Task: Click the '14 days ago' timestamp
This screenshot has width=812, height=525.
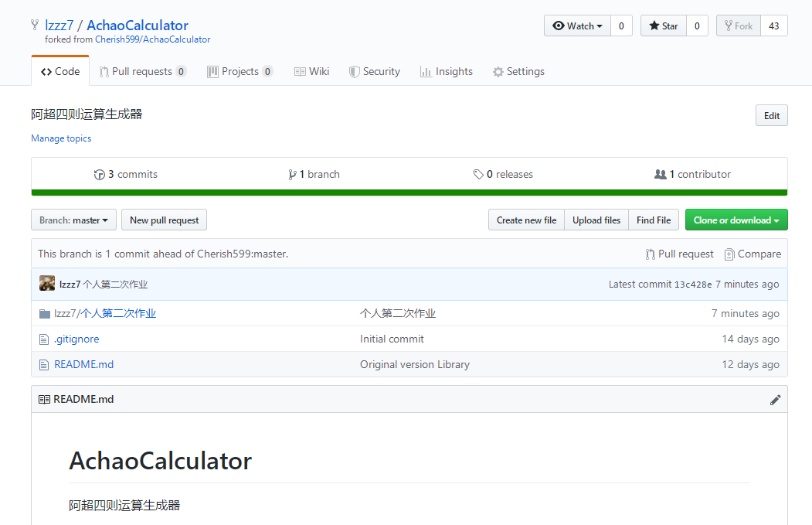Action: 751,339
